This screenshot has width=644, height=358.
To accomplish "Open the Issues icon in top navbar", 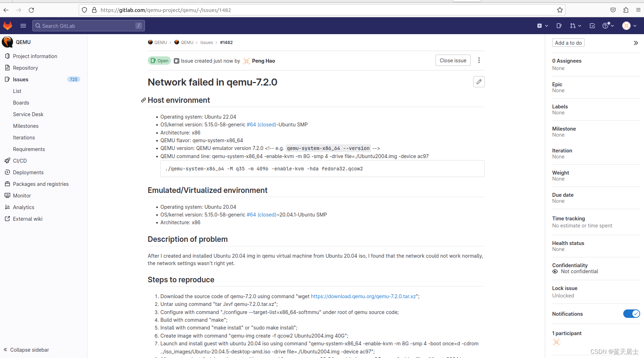I will [x=559, y=26].
